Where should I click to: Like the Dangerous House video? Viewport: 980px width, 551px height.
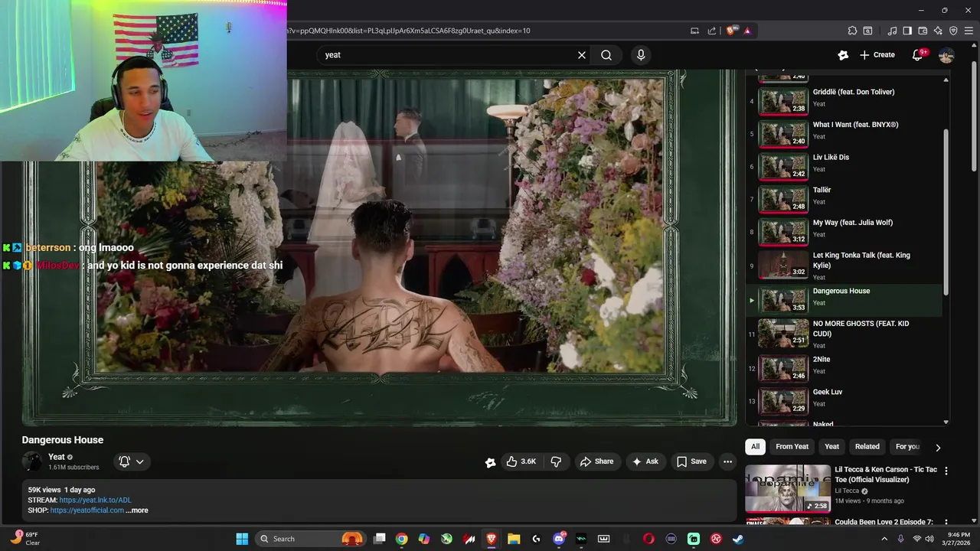point(521,461)
